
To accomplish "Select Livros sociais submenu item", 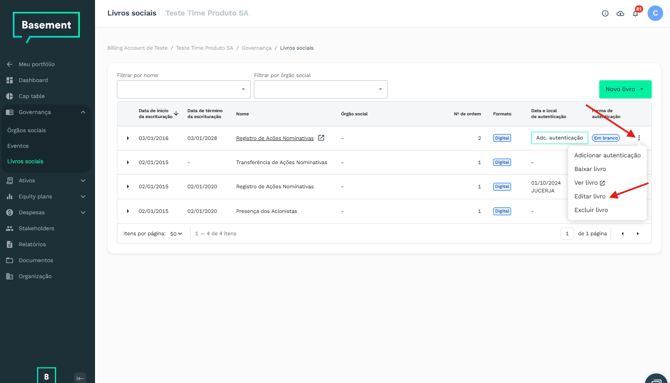I will (x=25, y=162).
